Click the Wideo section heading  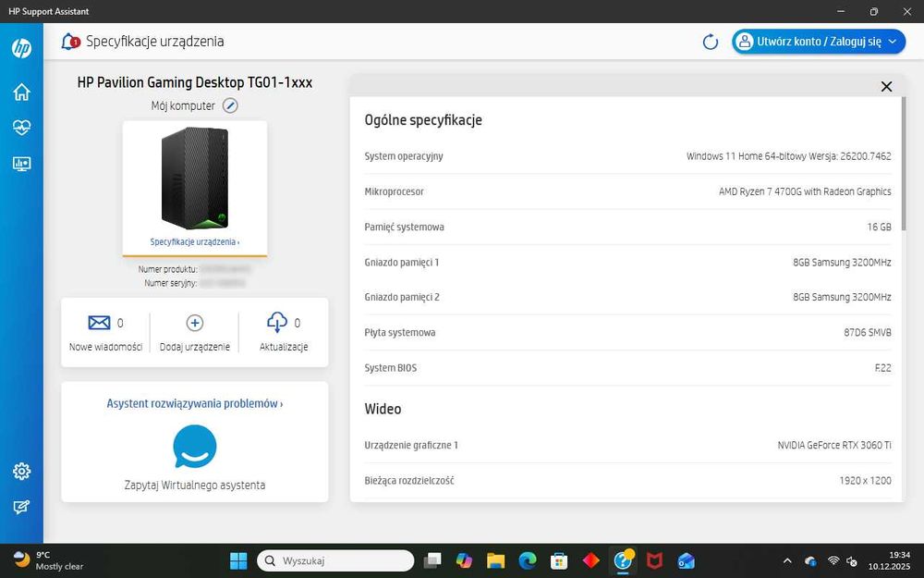[383, 409]
